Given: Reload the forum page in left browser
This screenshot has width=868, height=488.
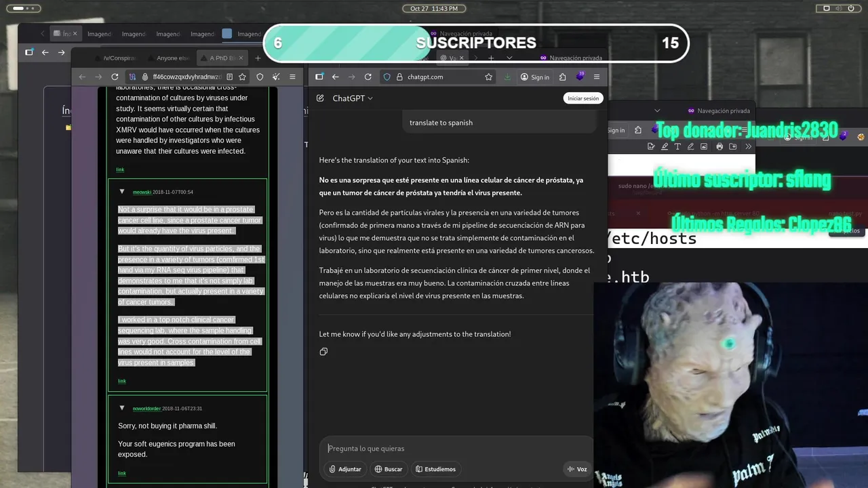Looking at the screenshot, I should coord(115,77).
